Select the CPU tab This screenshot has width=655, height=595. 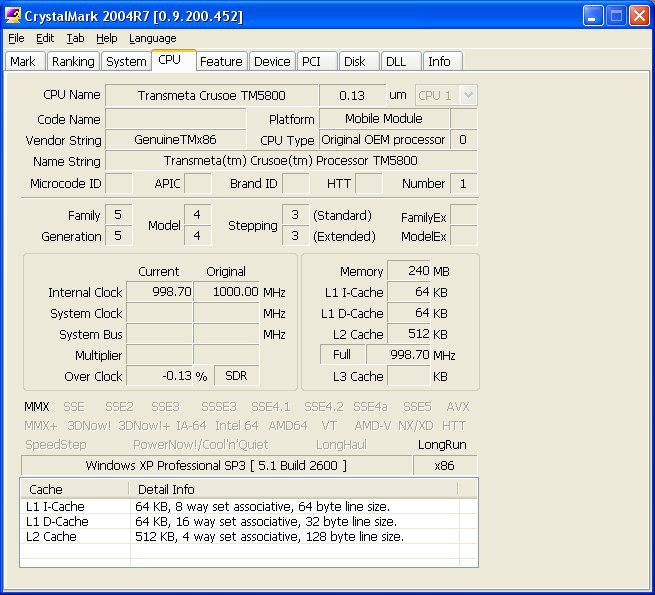[173, 60]
